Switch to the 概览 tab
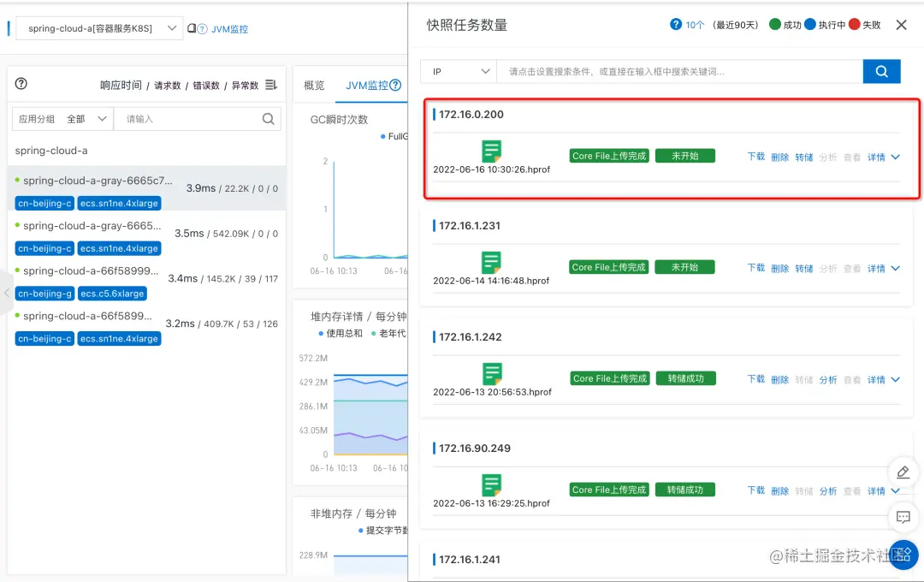The height and width of the screenshot is (582, 924). 314,86
